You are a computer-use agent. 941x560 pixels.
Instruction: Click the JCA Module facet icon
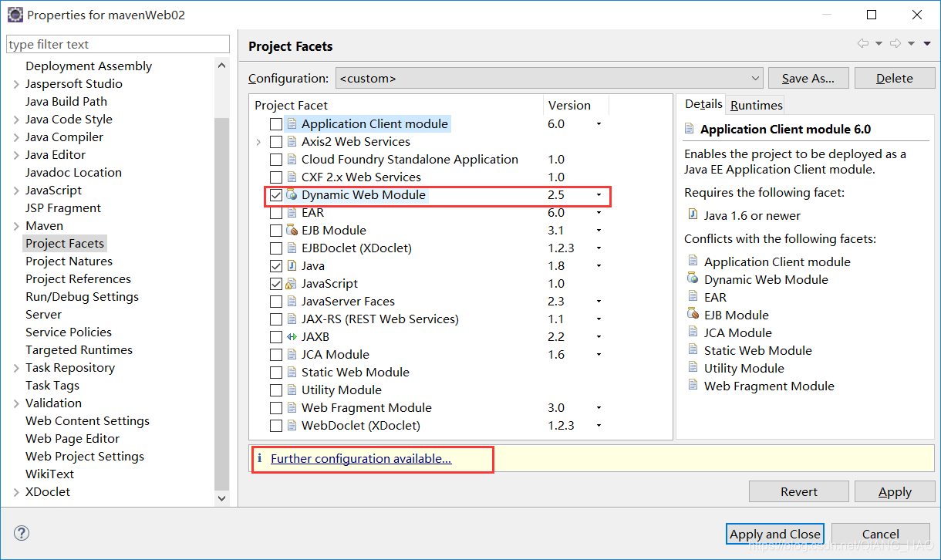click(x=292, y=355)
